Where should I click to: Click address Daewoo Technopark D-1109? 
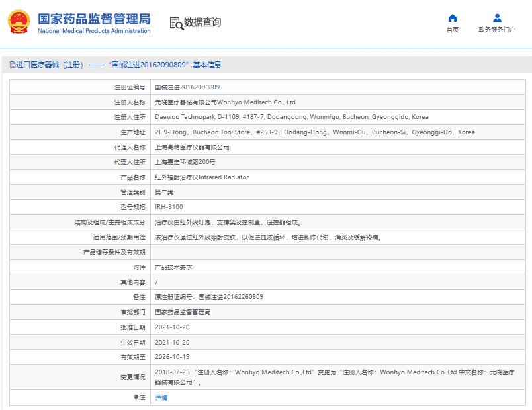[x=291, y=117]
